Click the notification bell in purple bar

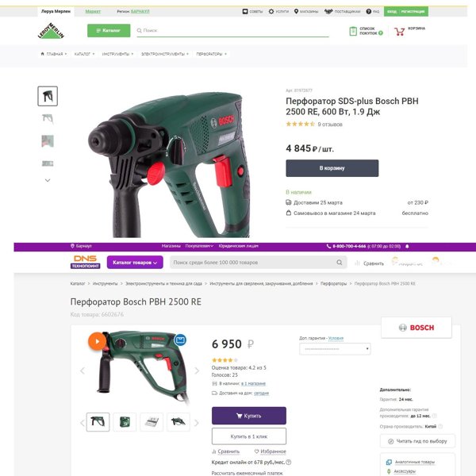[407, 246]
